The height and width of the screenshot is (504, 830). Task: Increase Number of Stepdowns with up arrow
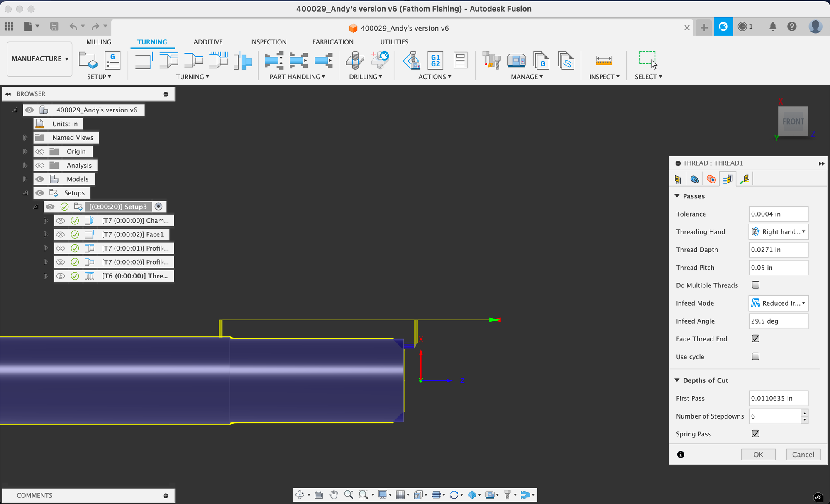805,413
